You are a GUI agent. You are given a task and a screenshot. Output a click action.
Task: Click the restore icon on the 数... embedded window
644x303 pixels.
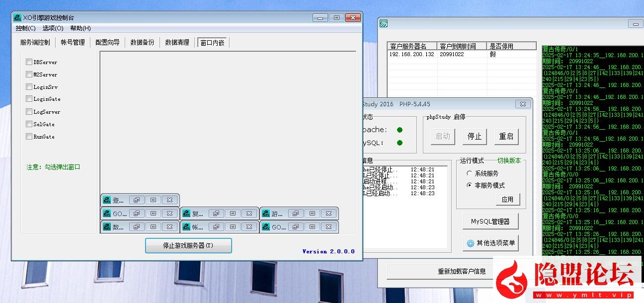pyautogui.click(x=136, y=227)
